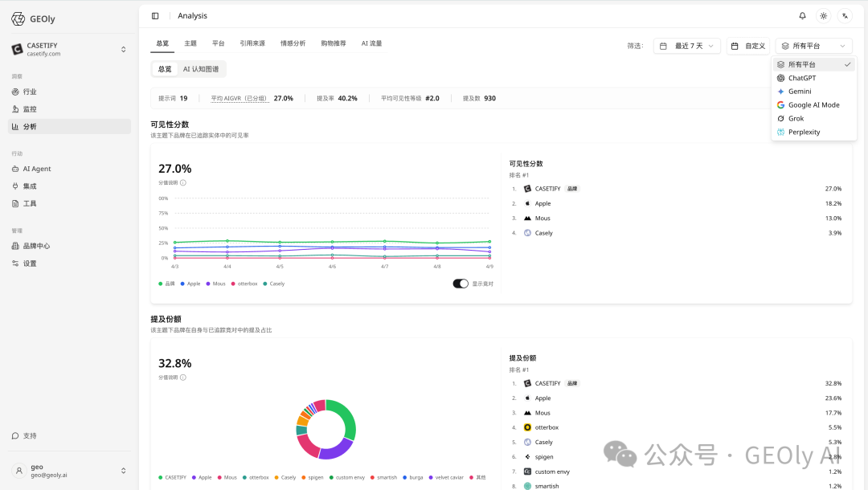868x490 pixels.
Task: Open AI Agent sidebar item
Action: (70, 169)
